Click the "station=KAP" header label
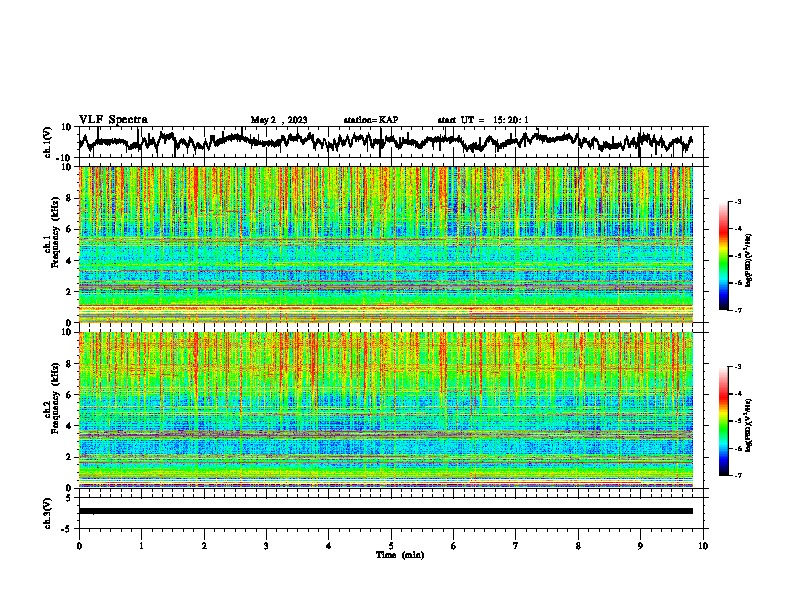This screenshot has height=612, width=792. [371, 120]
